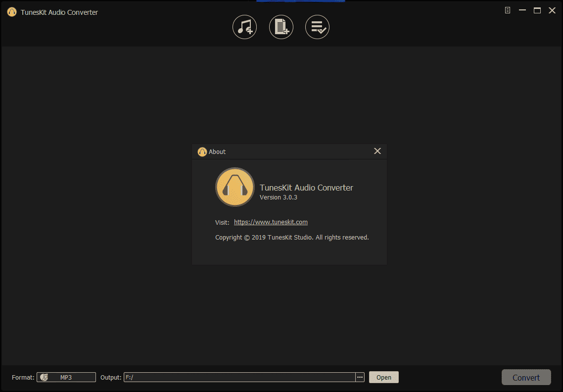Close the main TunesKit window
Viewport: 563px width, 392px height.
pos(552,10)
